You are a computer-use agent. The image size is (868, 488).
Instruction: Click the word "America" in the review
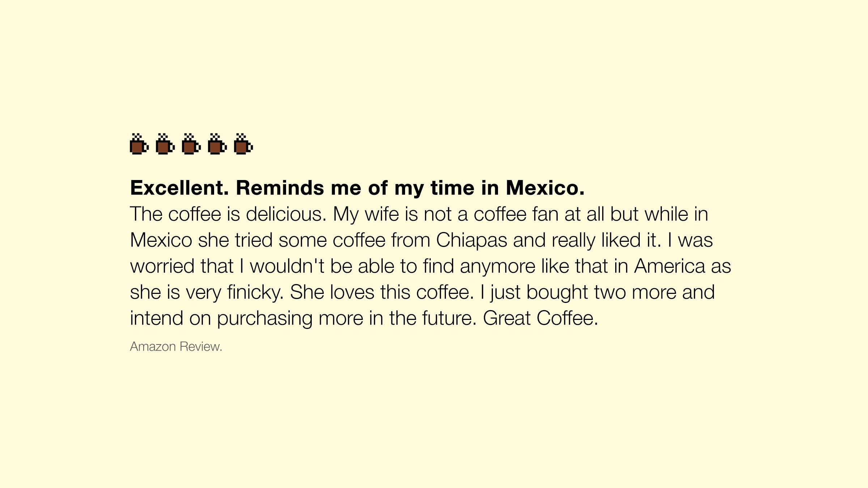click(x=669, y=266)
